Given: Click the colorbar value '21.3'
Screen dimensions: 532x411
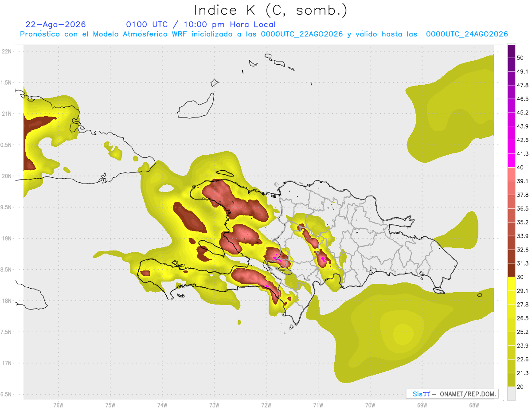Looking at the screenshot, I should pyautogui.click(x=523, y=373).
